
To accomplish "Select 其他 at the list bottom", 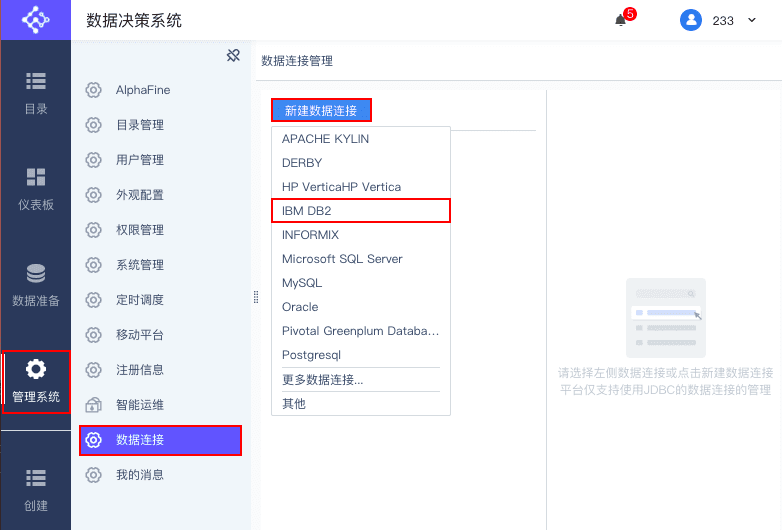I will tap(361, 403).
